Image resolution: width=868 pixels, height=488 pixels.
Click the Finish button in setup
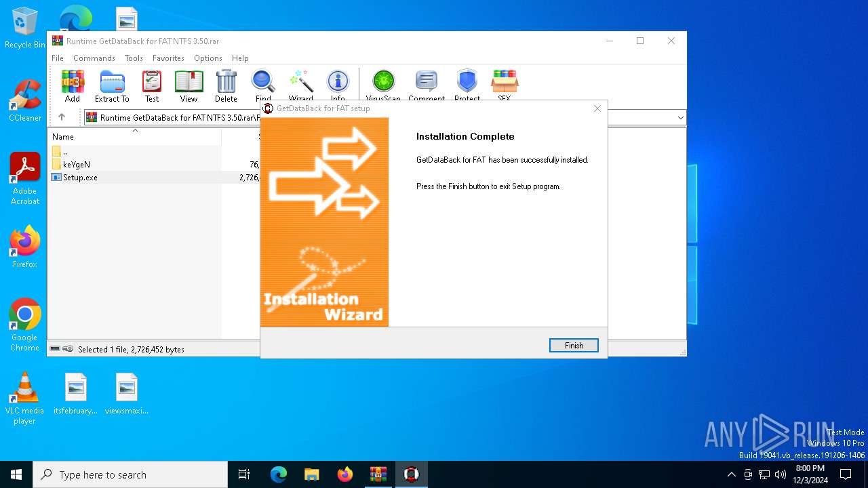574,346
